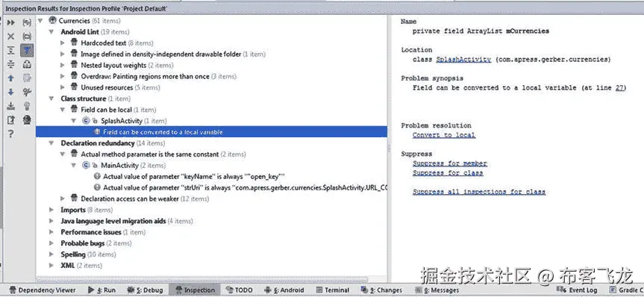This screenshot has width=644, height=297.
Task: Open inspection help question mark
Action: pos(11,134)
